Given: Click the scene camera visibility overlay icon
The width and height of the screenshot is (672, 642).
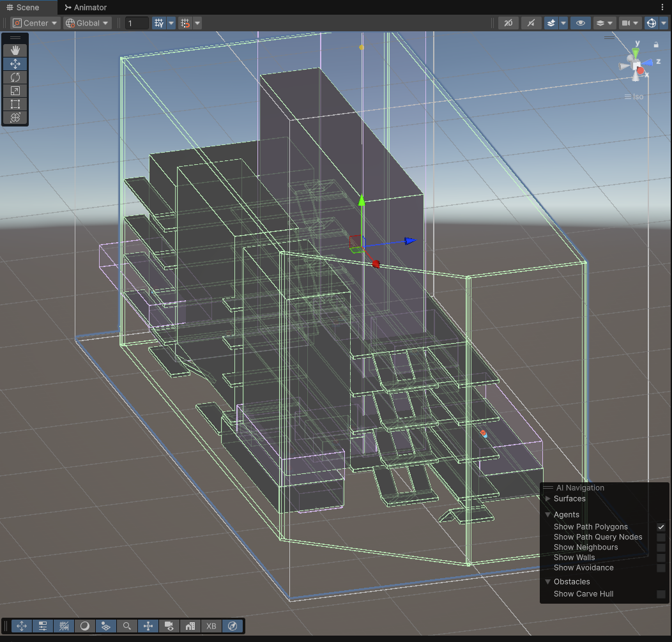Looking at the screenshot, I should point(169,626).
